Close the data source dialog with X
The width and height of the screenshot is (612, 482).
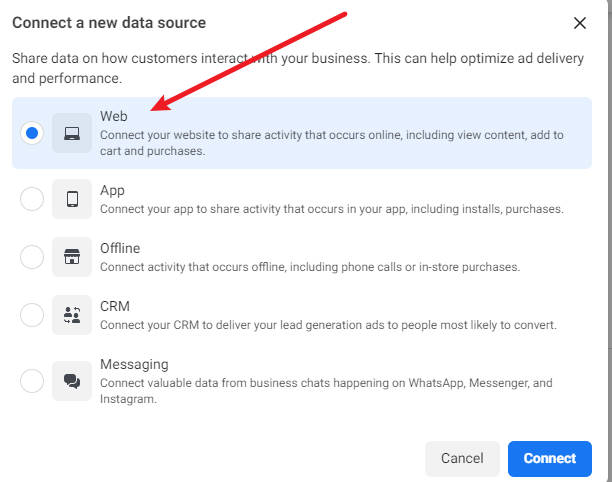coord(579,23)
